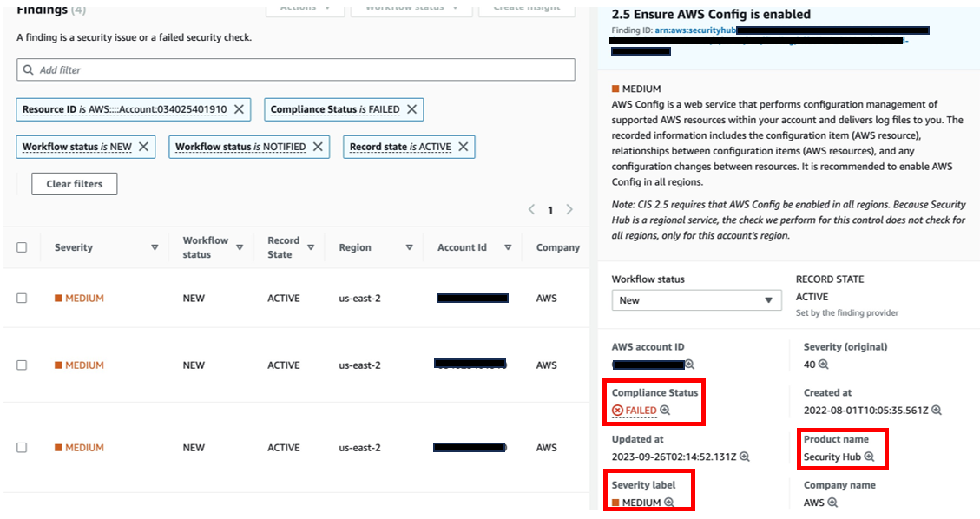Sort by Region column arrow
Image resolution: width=980 pixels, height=519 pixels.
tap(410, 247)
